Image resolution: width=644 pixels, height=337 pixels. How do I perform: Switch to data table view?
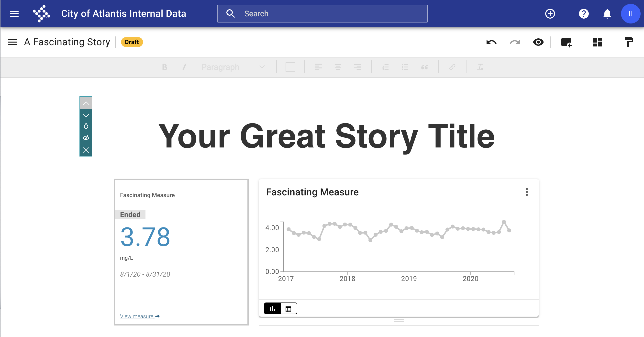tap(289, 308)
